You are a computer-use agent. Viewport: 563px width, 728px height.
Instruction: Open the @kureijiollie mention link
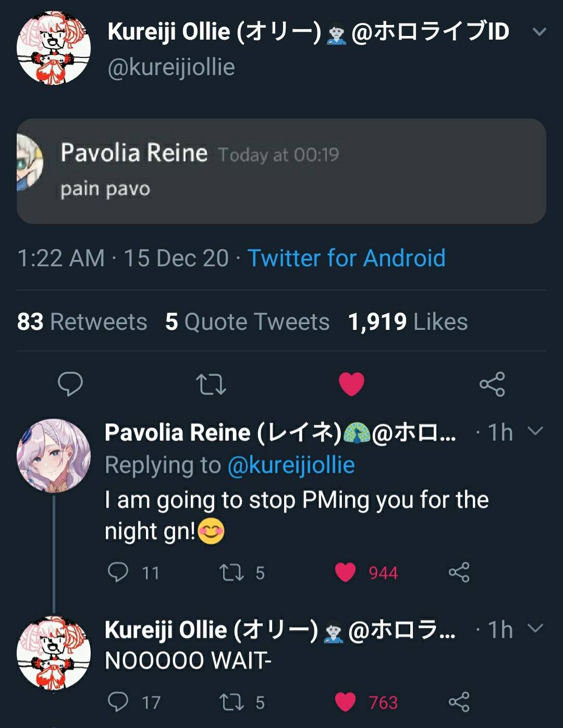click(291, 465)
